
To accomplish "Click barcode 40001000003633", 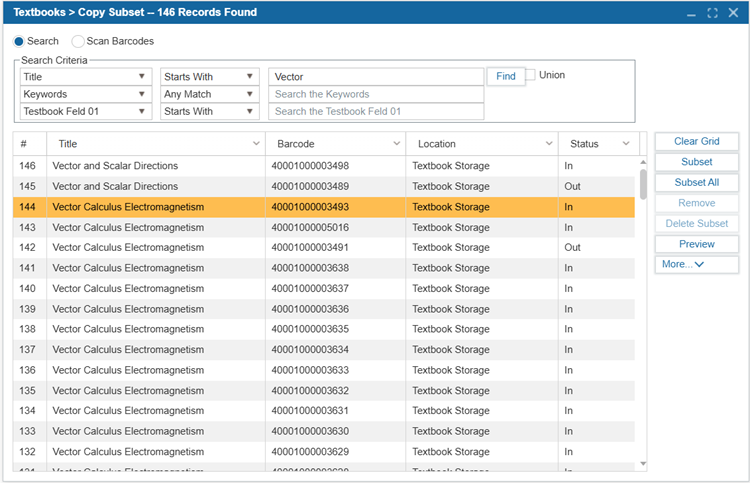I will [310, 371].
